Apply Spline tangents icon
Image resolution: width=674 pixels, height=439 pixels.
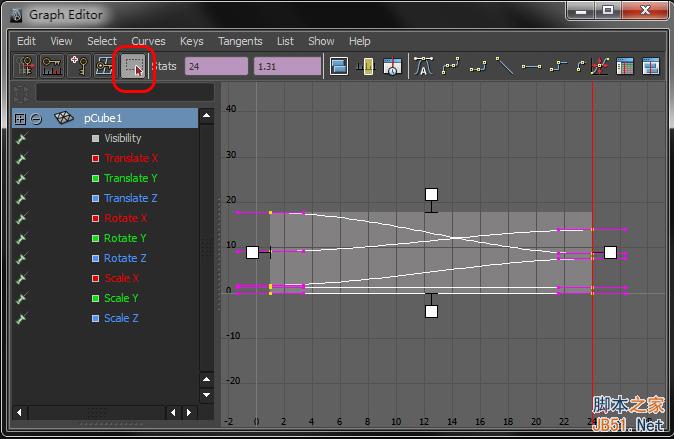tap(450, 66)
